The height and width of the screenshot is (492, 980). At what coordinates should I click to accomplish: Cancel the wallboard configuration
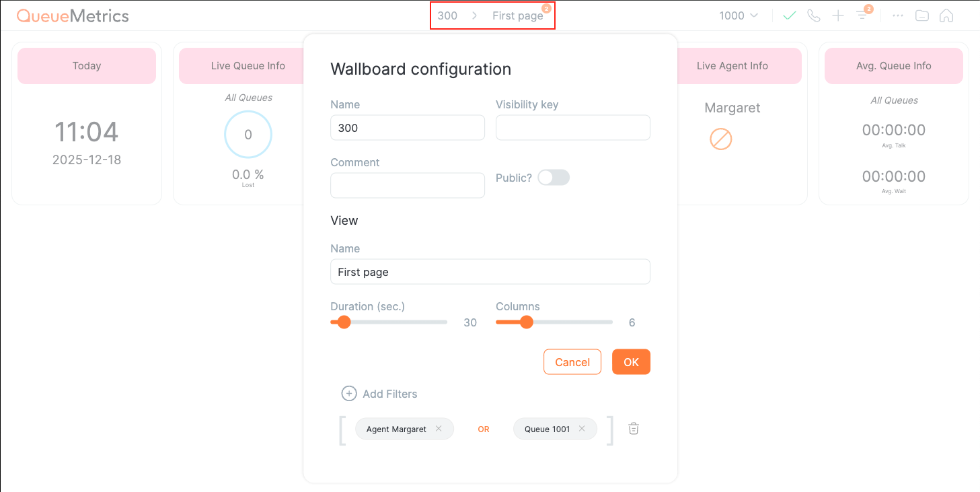click(x=572, y=361)
